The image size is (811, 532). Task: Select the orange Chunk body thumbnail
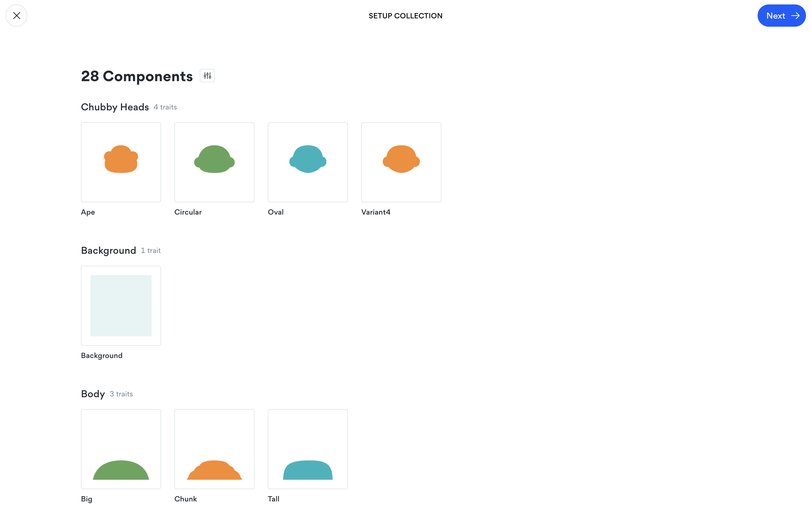214,449
